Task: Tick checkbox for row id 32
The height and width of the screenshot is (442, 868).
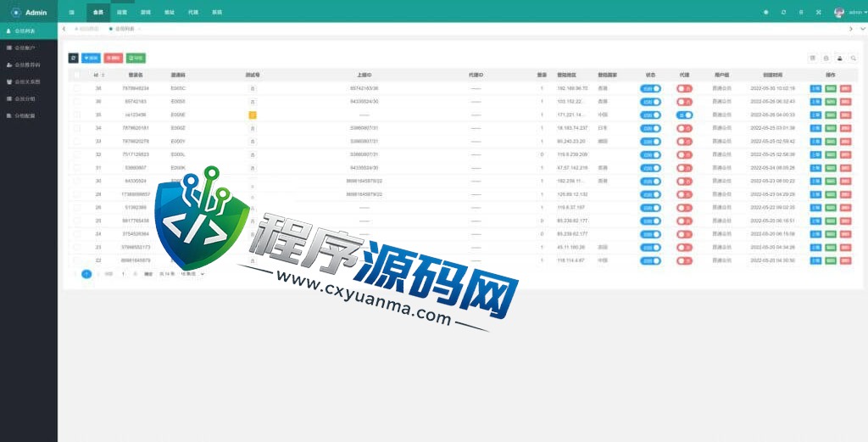Action: 77,154
